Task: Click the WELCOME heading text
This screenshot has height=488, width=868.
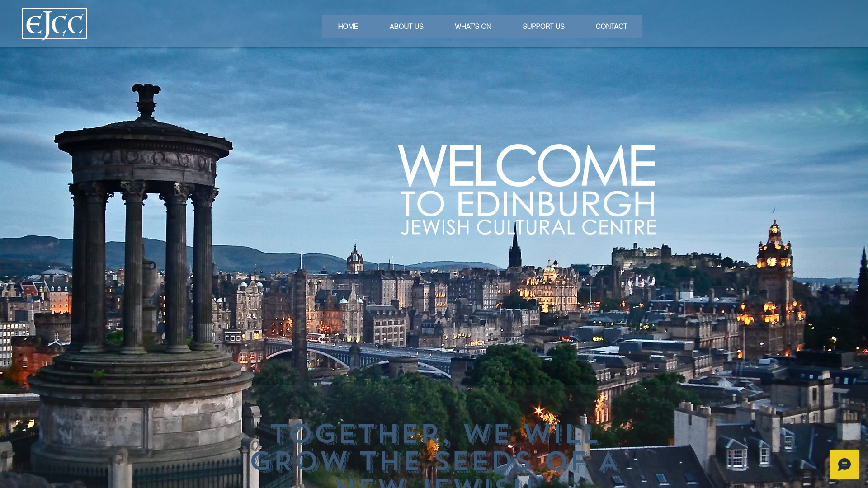Action: [527, 165]
